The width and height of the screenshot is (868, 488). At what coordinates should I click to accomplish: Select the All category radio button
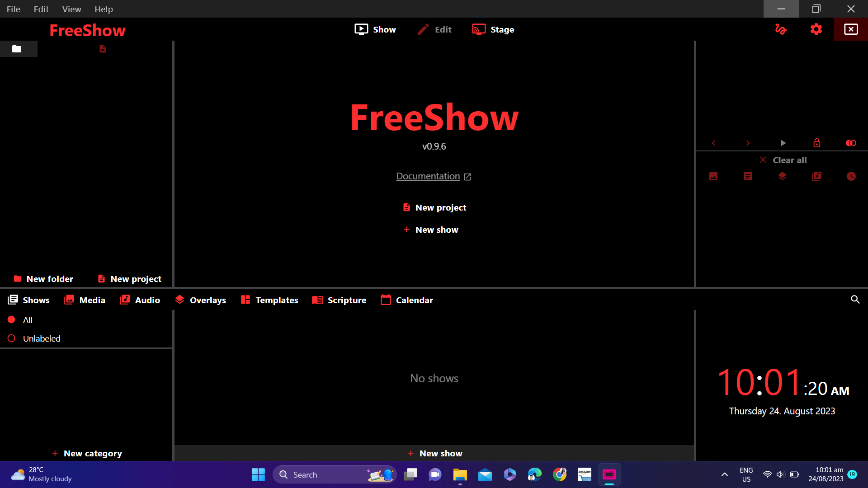pos(11,320)
